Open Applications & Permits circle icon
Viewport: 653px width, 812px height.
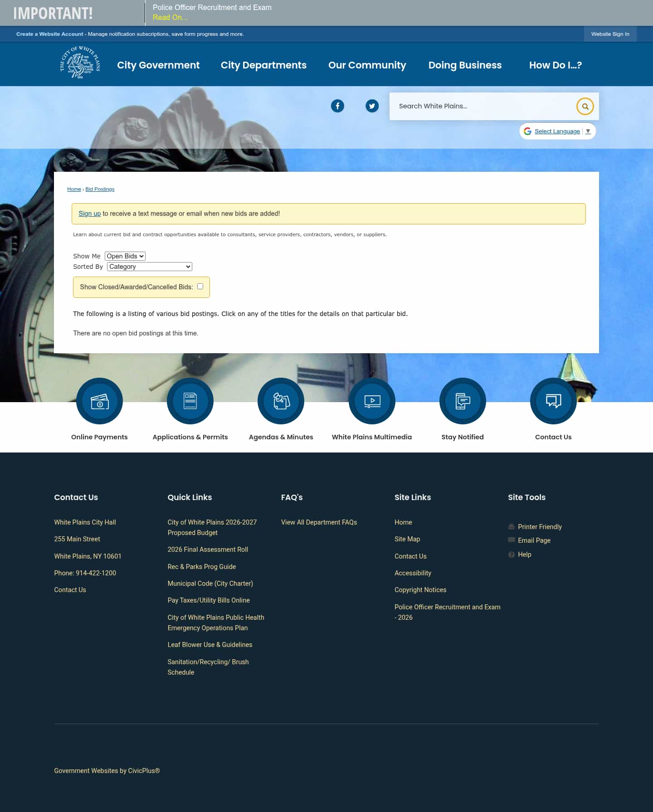point(190,401)
